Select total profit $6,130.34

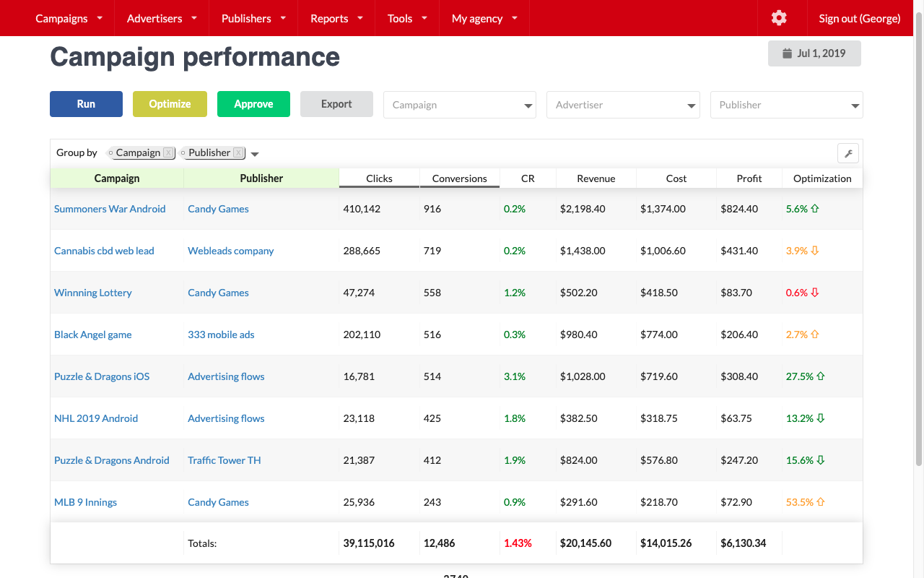[x=744, y=543]
